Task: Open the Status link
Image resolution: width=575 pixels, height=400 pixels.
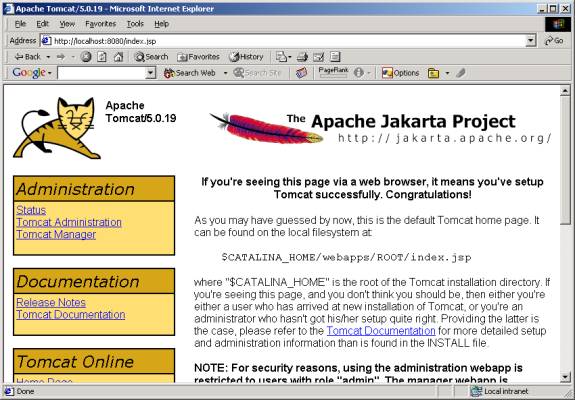Action: 31,210
